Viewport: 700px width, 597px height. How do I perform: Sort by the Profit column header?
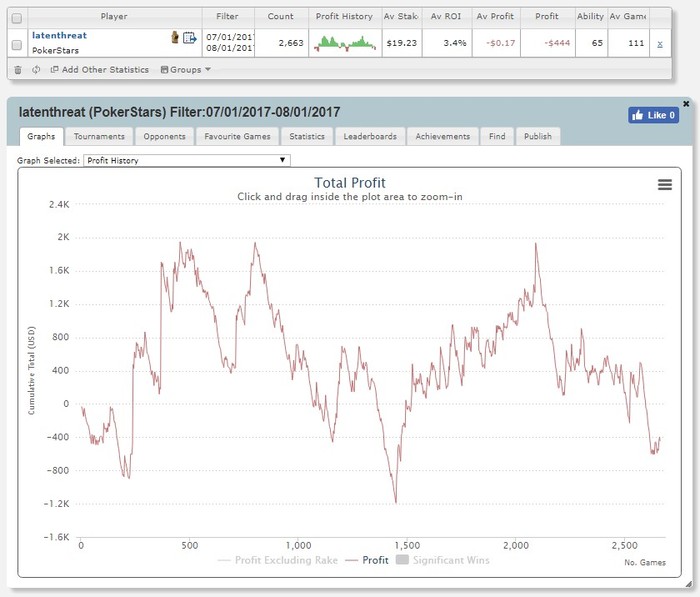(547, 17)
